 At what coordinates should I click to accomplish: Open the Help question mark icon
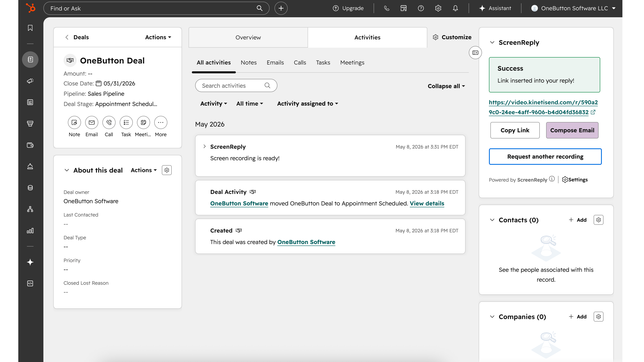click(421, 8)
